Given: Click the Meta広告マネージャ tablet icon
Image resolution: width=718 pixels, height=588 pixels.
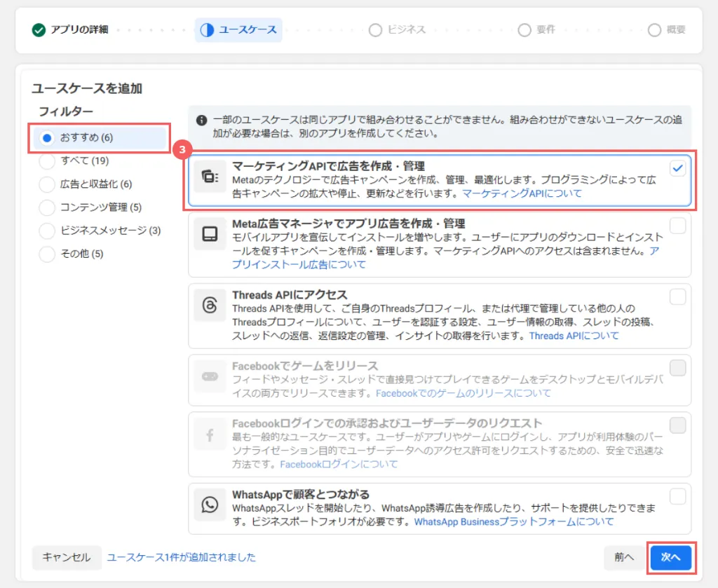Looking at the screenshot, I should tap(210, 235).
